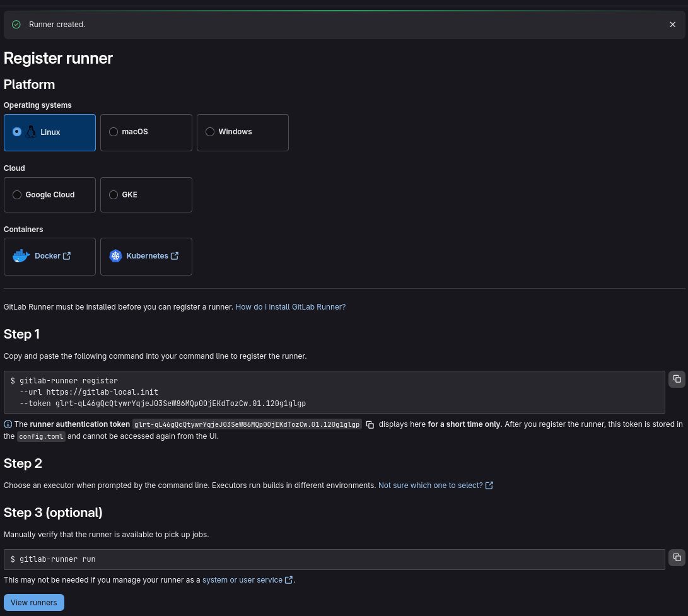
Task: Click the 'Register runner' heading
Action: 59,59
